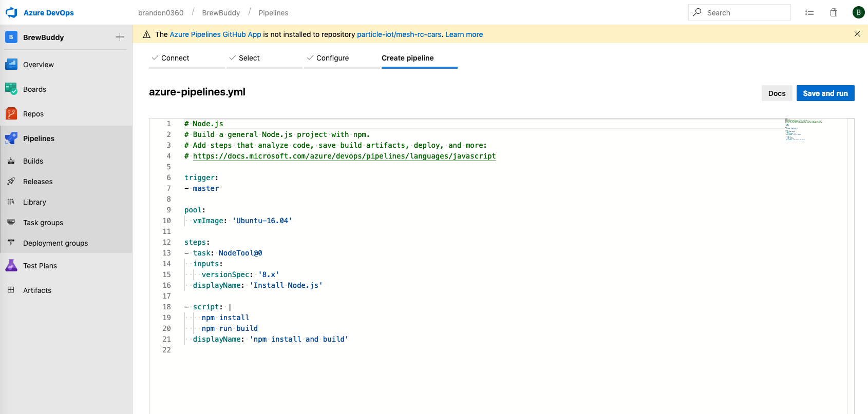Click the Azure DevOps logo icon
Screen dimensions: 868x414
(11, 12)
